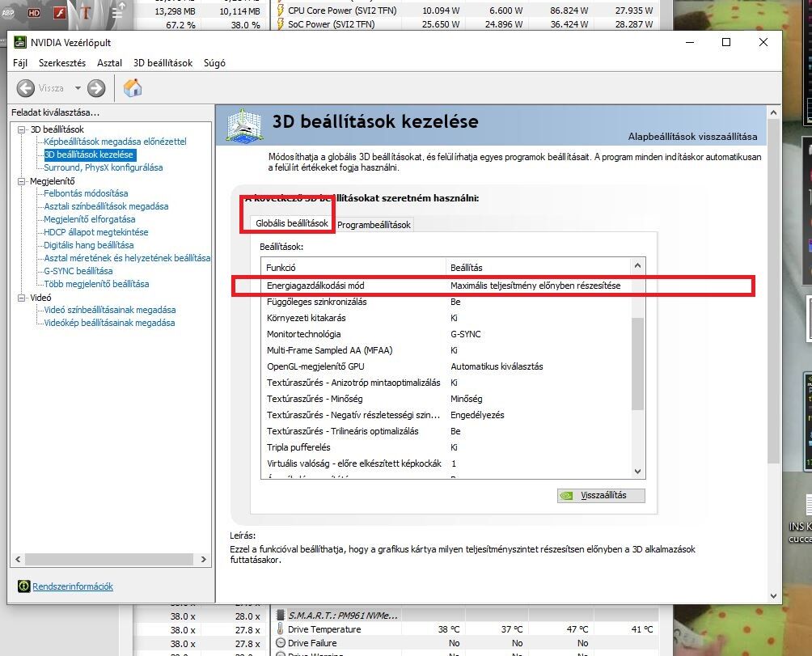Open the Asztal menu

pyautogui.click(x=109, y=62)
